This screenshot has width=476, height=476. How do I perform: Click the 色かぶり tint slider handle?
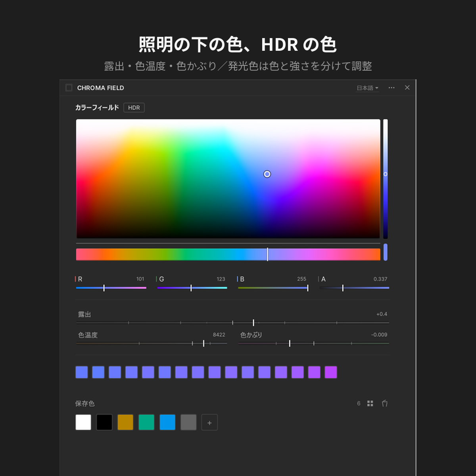coord(290,344)
